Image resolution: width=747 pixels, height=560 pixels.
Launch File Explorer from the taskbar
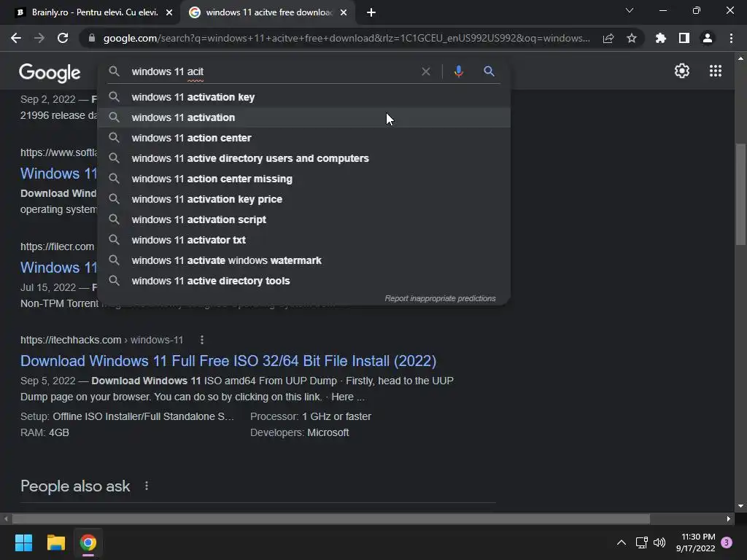[x=55, y=542]
